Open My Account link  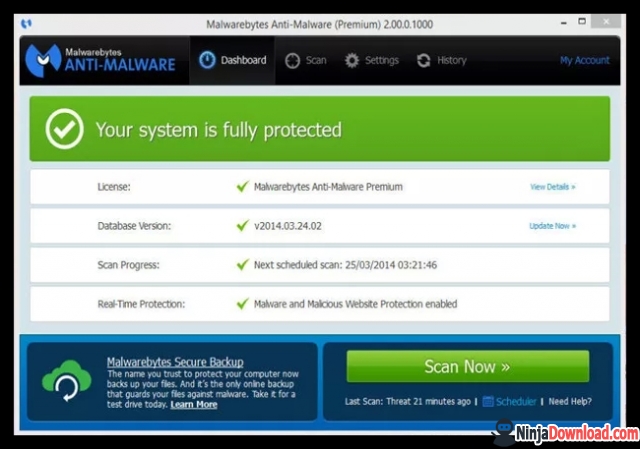(x=584, y=60)
